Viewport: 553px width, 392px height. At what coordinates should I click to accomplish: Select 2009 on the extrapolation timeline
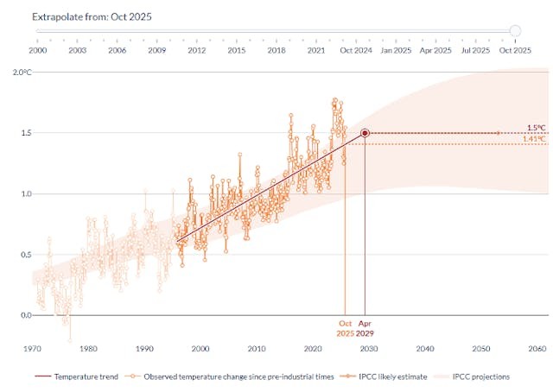point(156,50)
